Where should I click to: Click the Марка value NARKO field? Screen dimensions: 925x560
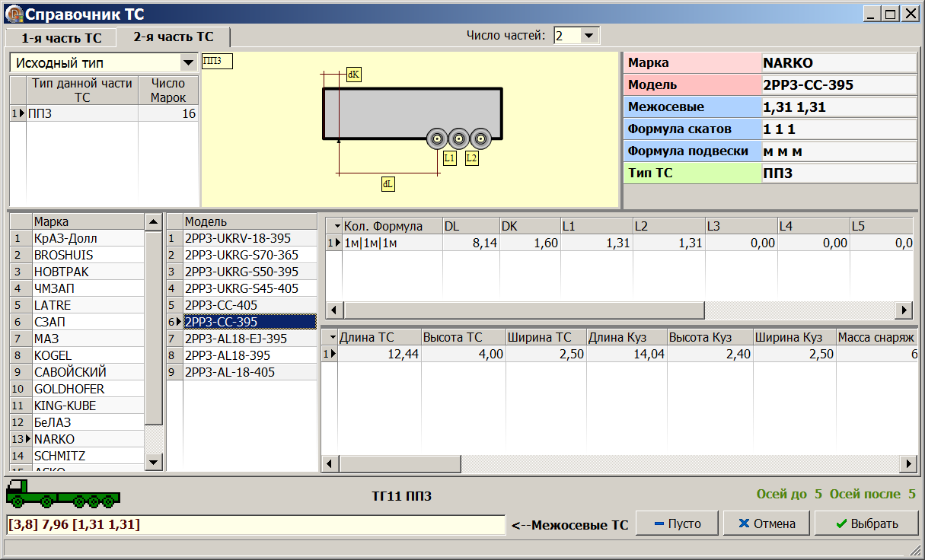click(x=838, y=62)
